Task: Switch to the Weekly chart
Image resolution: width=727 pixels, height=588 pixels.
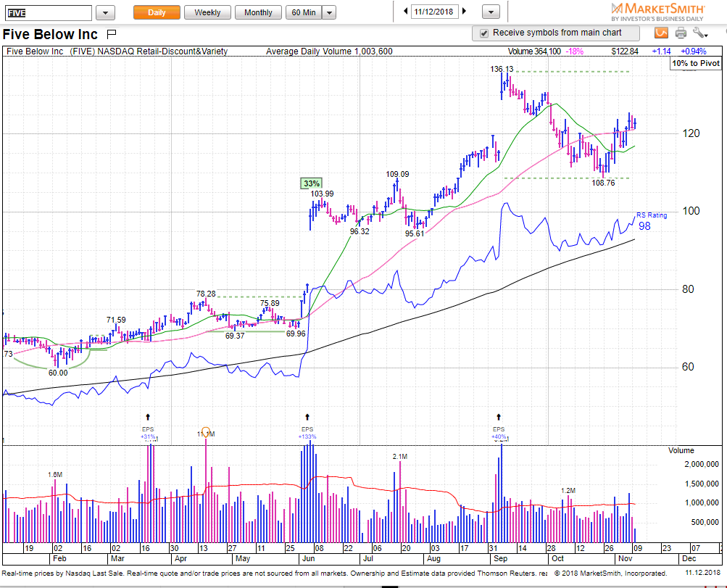Action: [207, 12]
